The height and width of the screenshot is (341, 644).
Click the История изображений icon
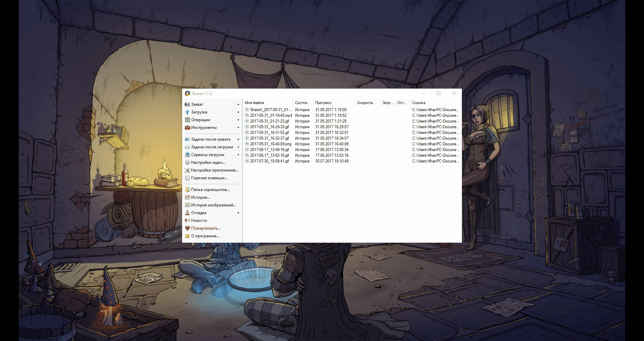(187, 205)
